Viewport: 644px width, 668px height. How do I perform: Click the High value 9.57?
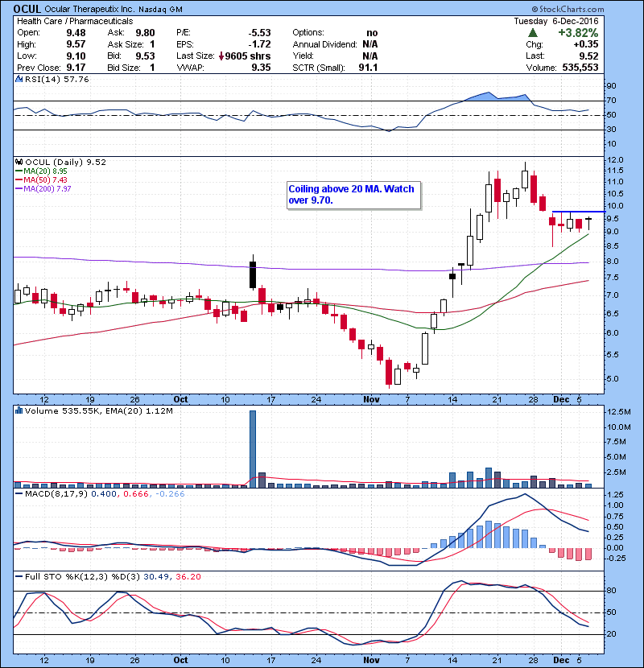click(x=76, y=44)
